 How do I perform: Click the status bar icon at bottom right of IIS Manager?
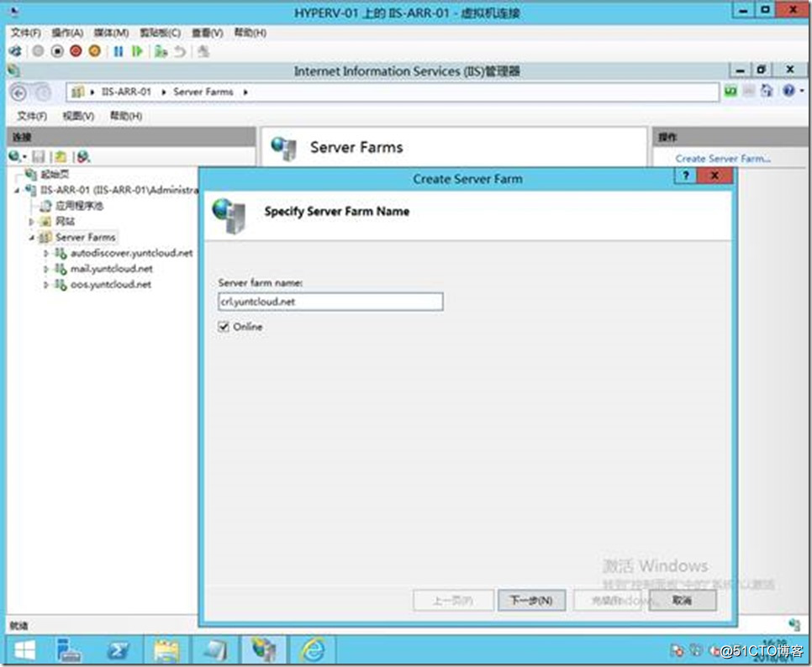[794, 624]
